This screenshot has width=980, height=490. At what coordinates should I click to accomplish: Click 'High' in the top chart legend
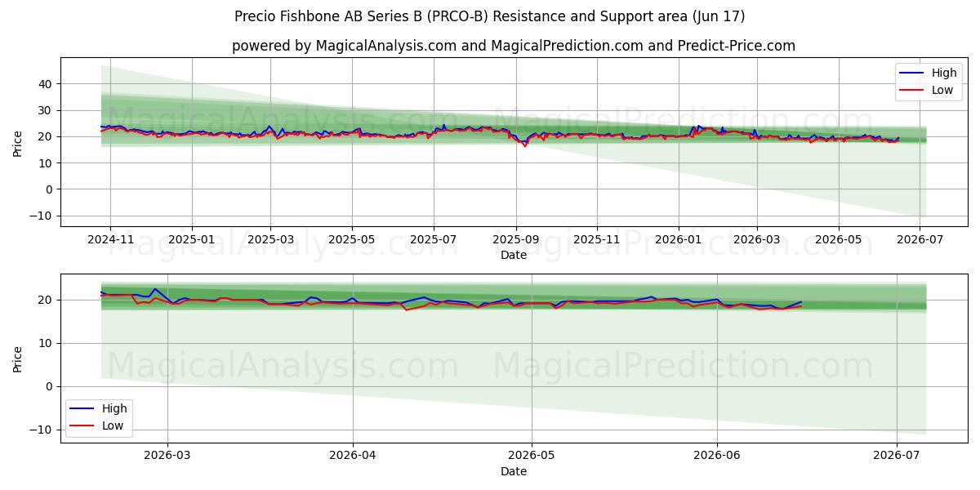944,73
